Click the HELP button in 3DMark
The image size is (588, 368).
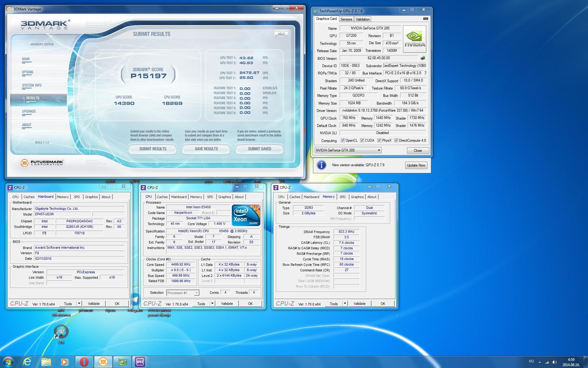point(281,34)
